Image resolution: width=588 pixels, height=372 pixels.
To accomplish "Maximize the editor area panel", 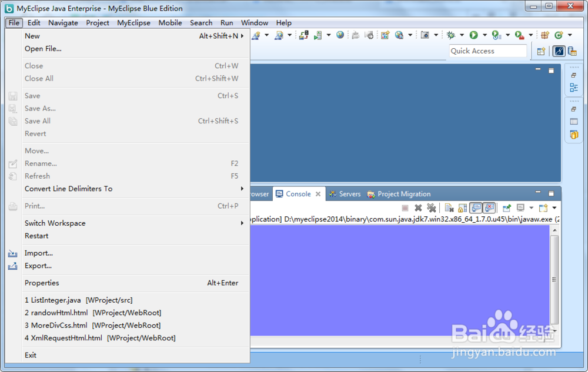I will pyautogui.click(x=552, y=71).
